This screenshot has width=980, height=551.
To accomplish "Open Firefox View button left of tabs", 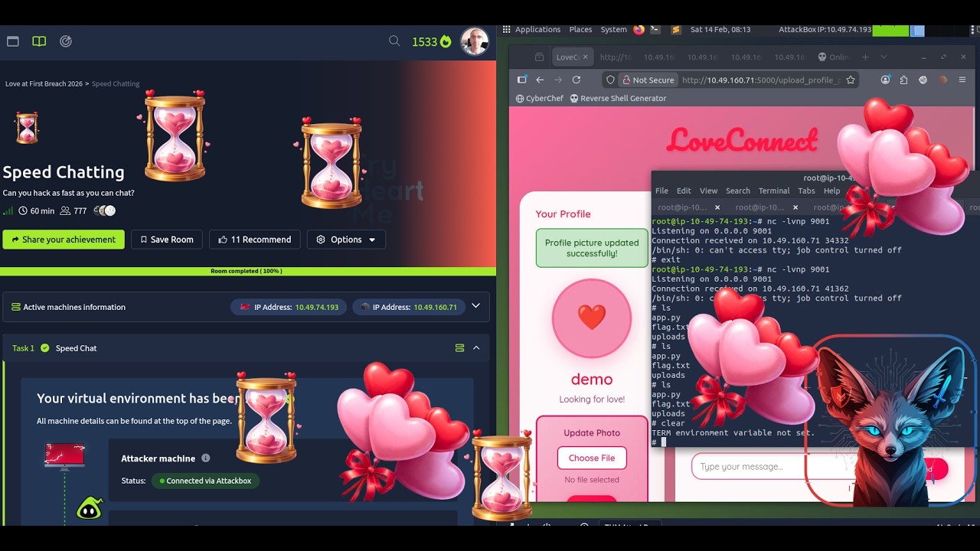I will [x=539, y=57].
